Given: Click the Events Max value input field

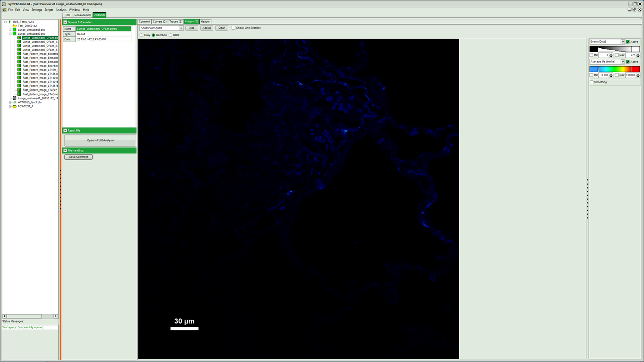Looking at the screenshot, I should (x=630, y=55).
